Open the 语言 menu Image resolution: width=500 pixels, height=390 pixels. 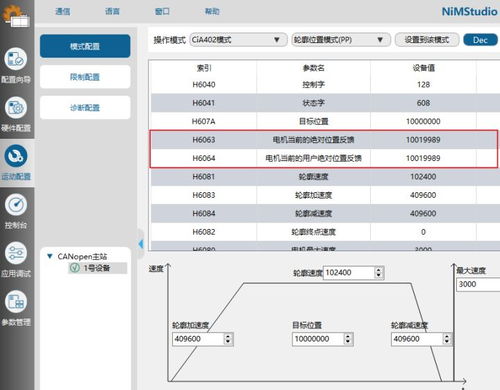[112, 12]
